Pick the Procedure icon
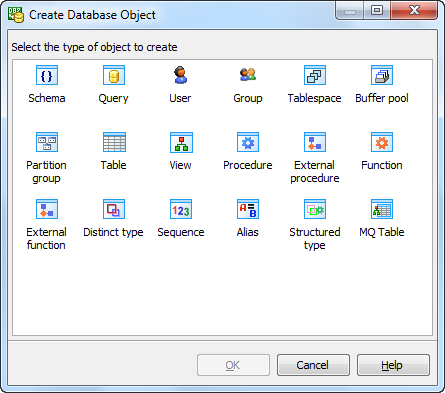445x393 pixels. [248, 142]
